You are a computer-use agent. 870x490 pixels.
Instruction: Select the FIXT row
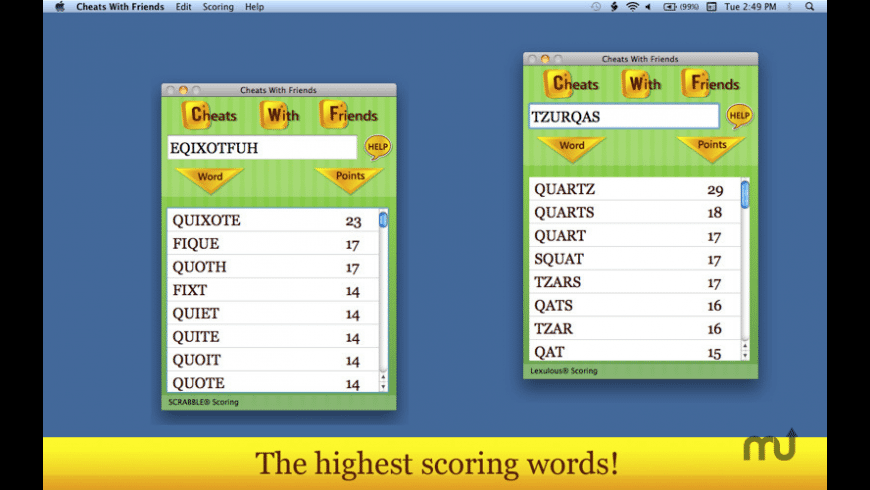273,290
